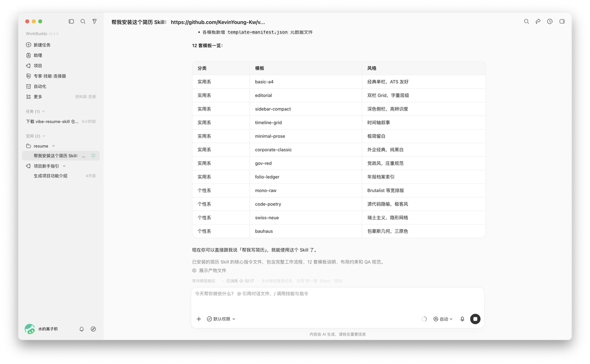Click the share arrow icon in header

[538, 21]
